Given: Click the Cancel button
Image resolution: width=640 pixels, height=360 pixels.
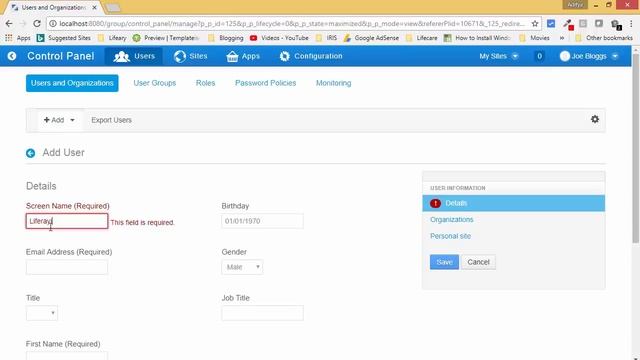Looking at the screenshot, I should (478, 262).
